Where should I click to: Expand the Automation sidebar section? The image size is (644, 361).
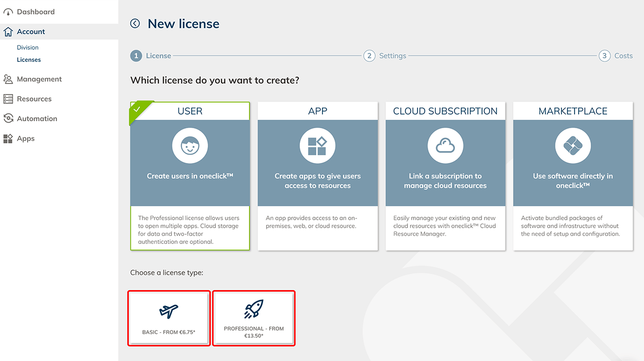[x=37, y=119]
